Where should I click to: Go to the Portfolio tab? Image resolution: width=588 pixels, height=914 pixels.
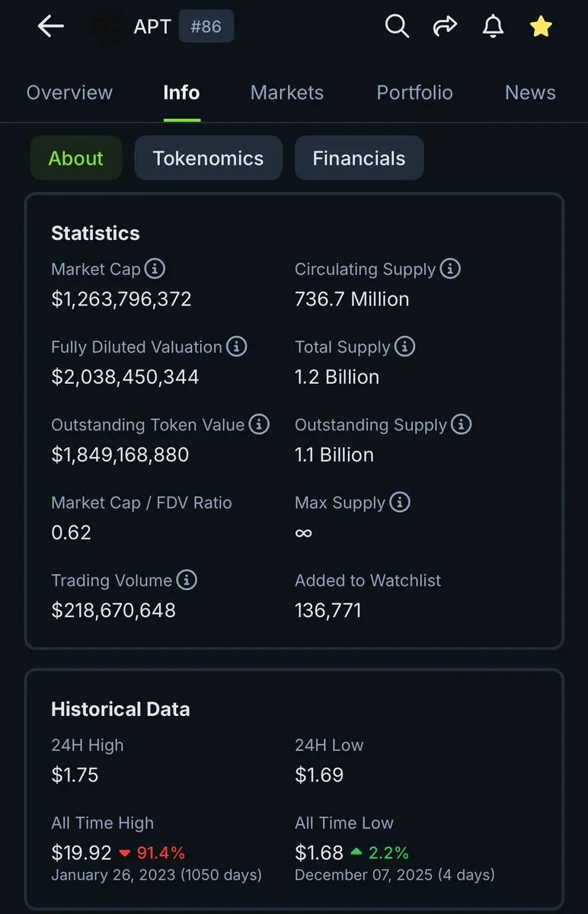coord(414,93)
